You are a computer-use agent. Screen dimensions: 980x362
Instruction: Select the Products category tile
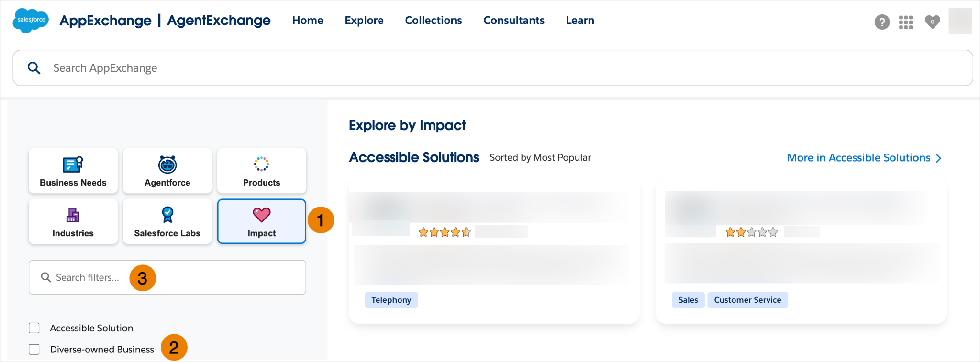click(x=262, y=171)
